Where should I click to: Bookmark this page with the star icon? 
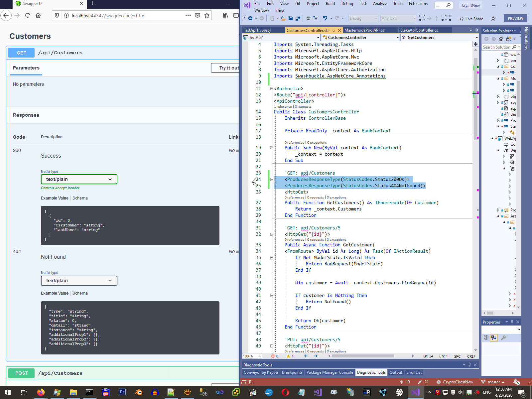coord(207,15)
